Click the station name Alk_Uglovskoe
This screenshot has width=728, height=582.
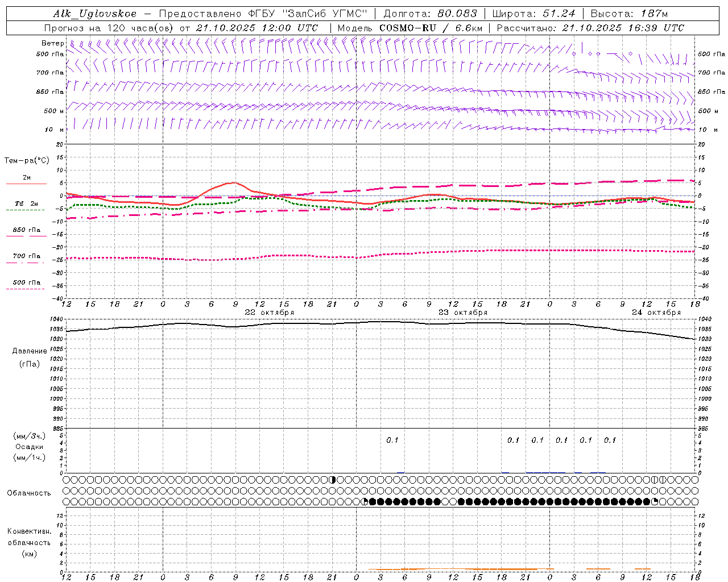pyautogui.click(x=95, y=14)
